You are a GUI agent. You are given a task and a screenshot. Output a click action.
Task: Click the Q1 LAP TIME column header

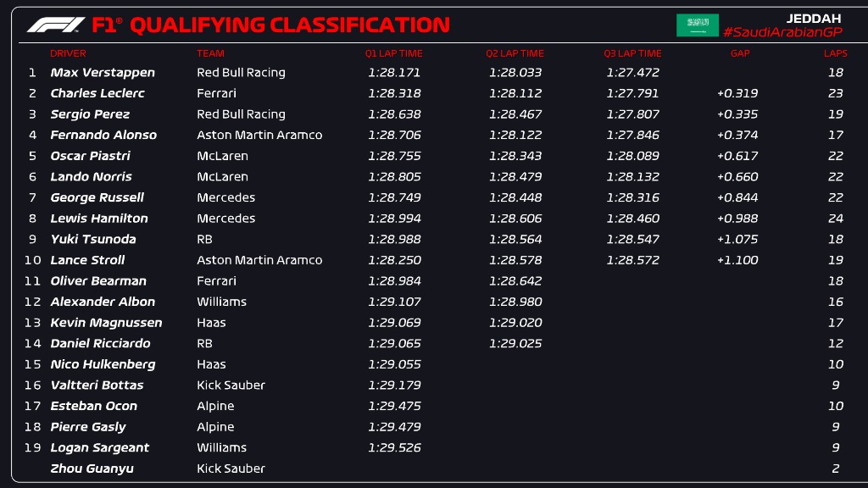point(393,53)
